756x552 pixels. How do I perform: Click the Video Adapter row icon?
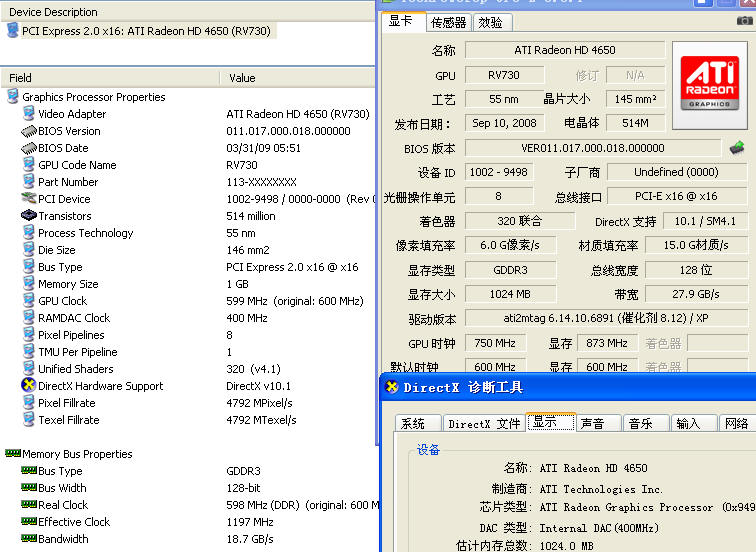[29, 114]
